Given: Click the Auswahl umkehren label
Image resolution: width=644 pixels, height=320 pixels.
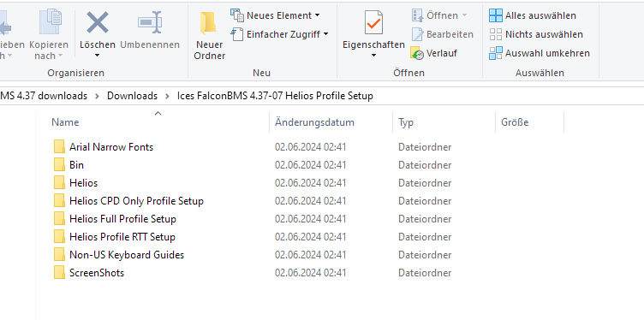Looking at the screenshot, I should 547,53.
